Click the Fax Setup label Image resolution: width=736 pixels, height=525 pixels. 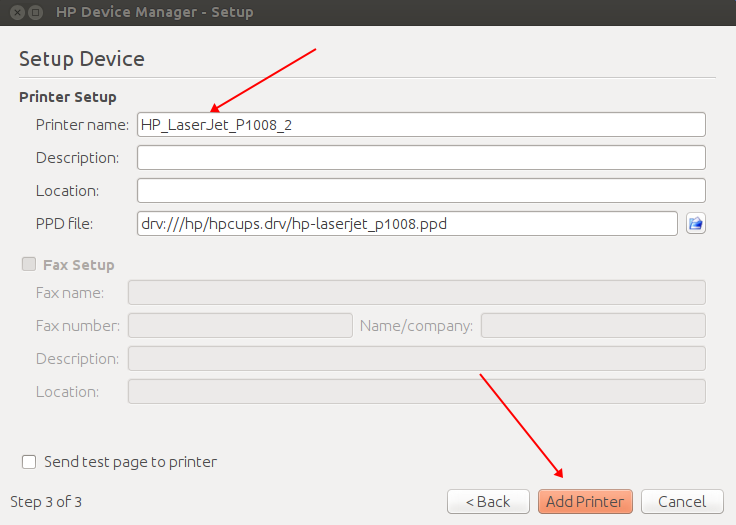click(78, 265)
